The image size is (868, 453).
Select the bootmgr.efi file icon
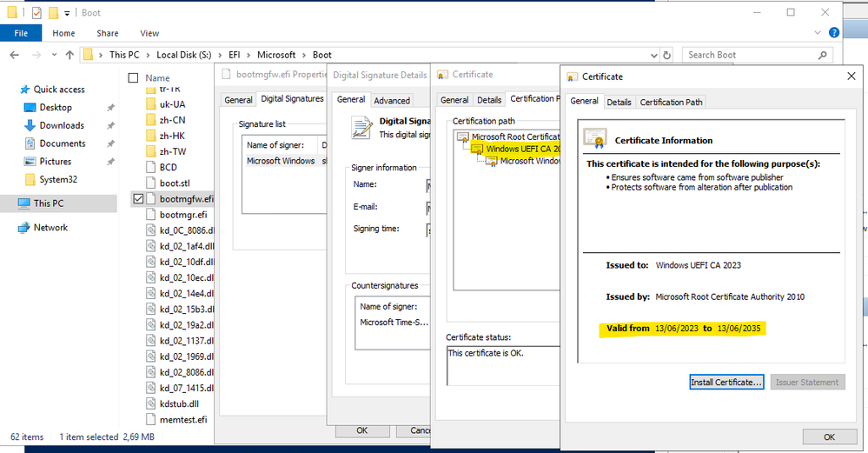point(150,214)
